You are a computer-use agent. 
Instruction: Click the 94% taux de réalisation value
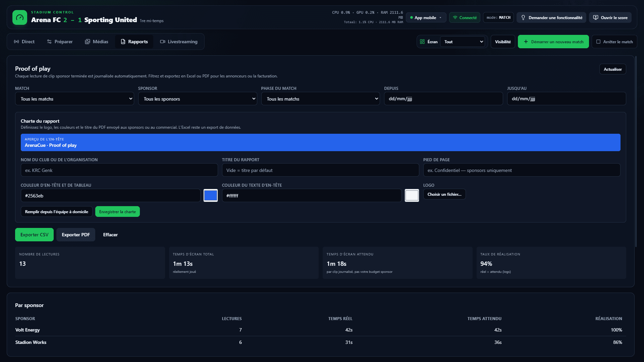486,263
